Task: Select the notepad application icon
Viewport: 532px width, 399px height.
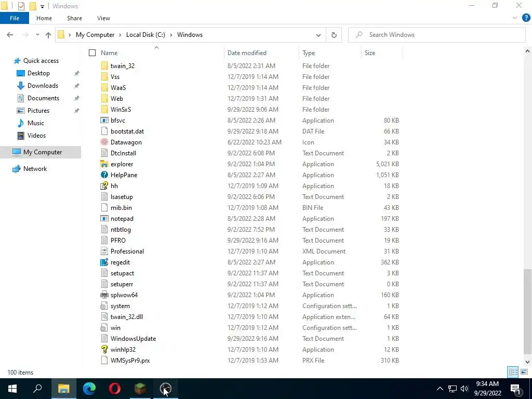Action: [x=104, y=219]
